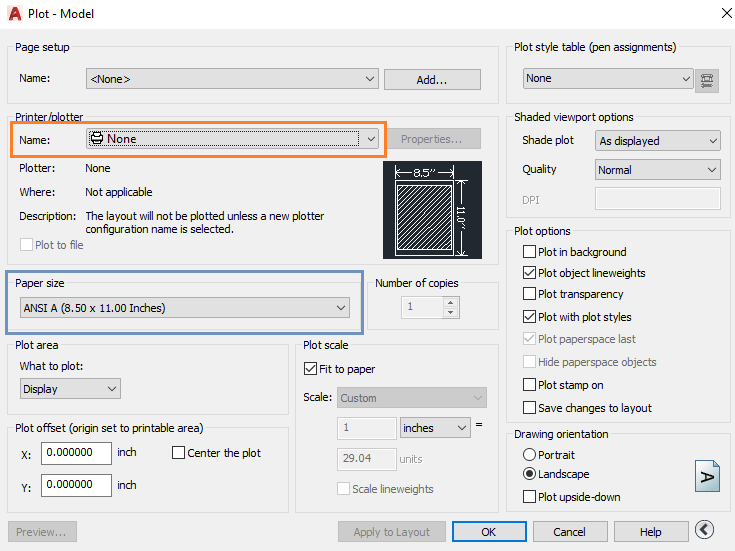Click the drawing orientation page preview icon
The height and width of the screenshot is (551, 735).
coord(707,476)
